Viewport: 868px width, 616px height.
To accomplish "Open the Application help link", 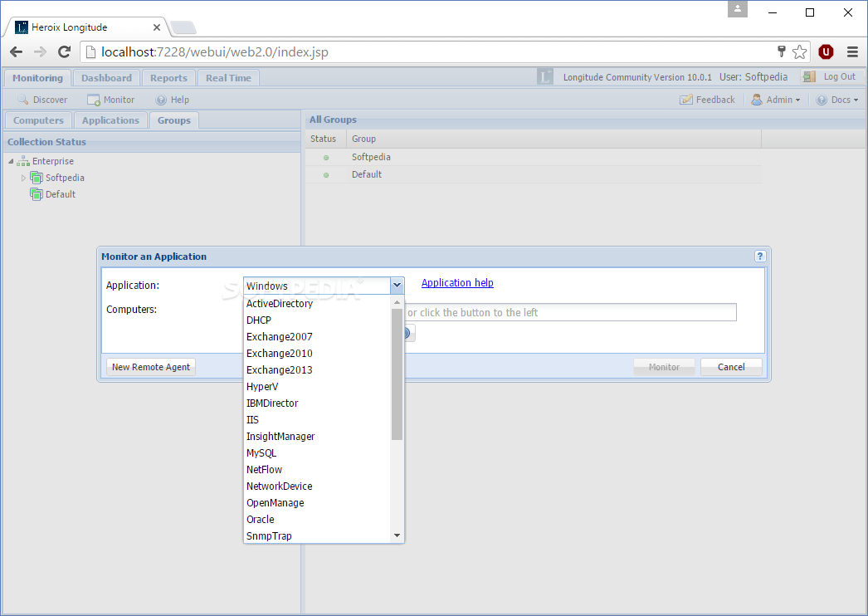I will coord(457,282).
